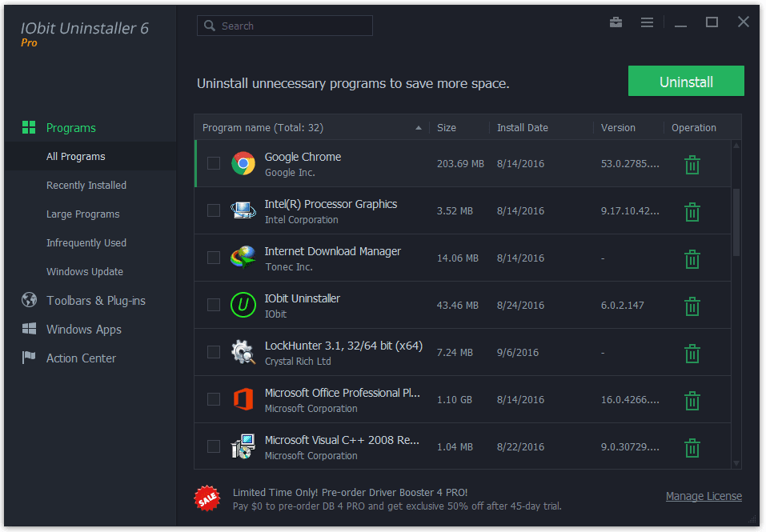Uninstall LockHunter 3.1 using its trash icon

(x=692, y=354)
